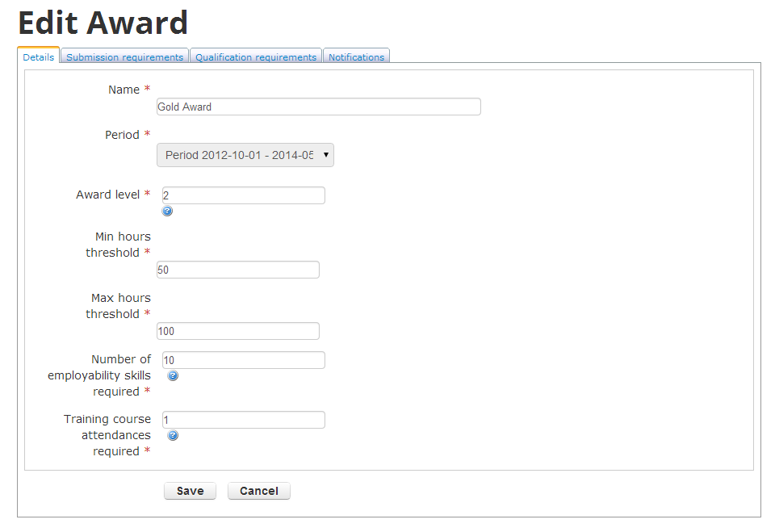Click the Edit Award page heading
The width and height of the screenshot is (775, 532).
click(x=103, y=23)
